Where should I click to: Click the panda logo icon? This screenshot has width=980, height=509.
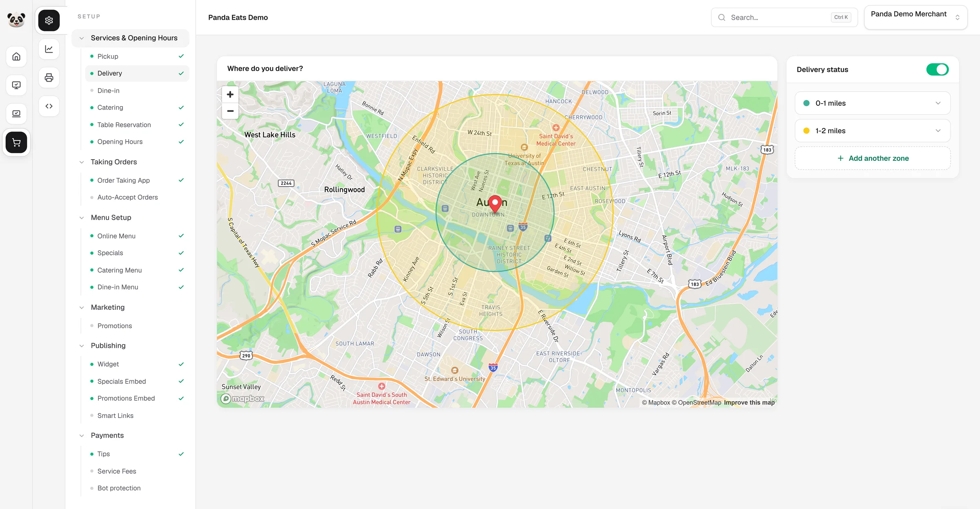tap(16, 19)
